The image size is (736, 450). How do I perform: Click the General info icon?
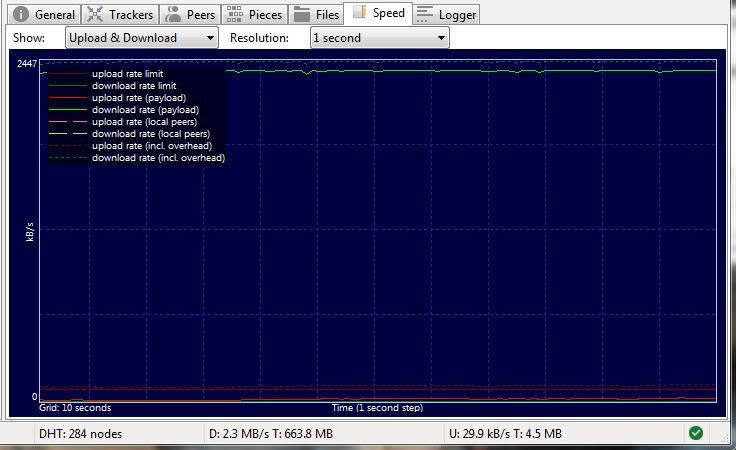[21, 14]
